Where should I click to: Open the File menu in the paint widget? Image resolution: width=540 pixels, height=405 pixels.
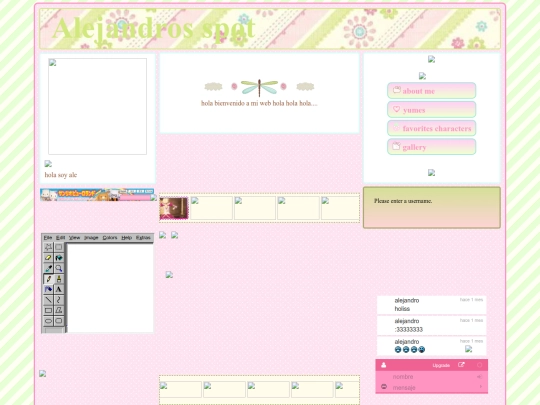pyautogui.click(x=48, y=238)
